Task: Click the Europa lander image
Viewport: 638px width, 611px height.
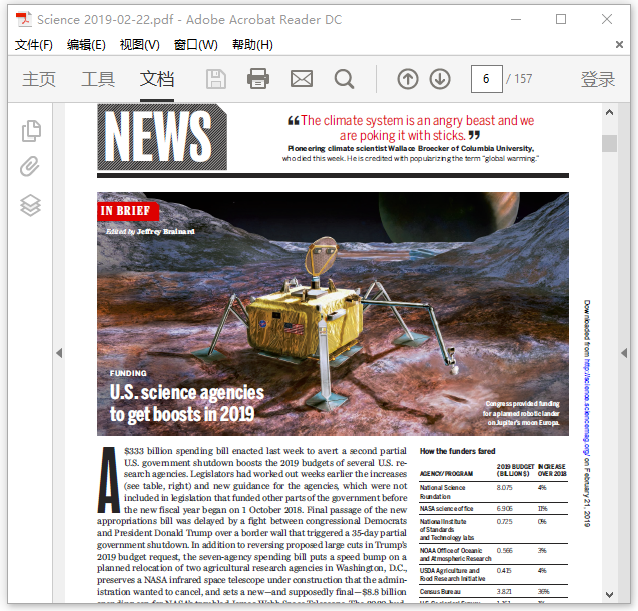Action: point(333,314)
